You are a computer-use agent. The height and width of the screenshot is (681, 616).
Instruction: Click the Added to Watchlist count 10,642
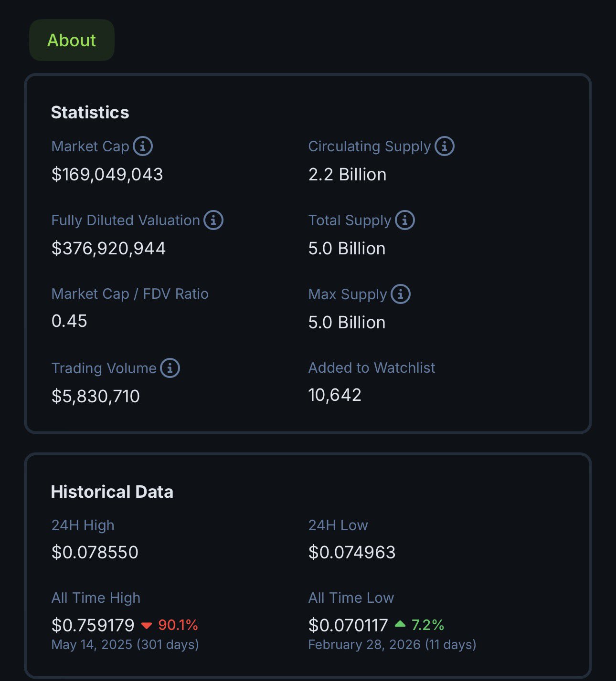pos(335,395)
